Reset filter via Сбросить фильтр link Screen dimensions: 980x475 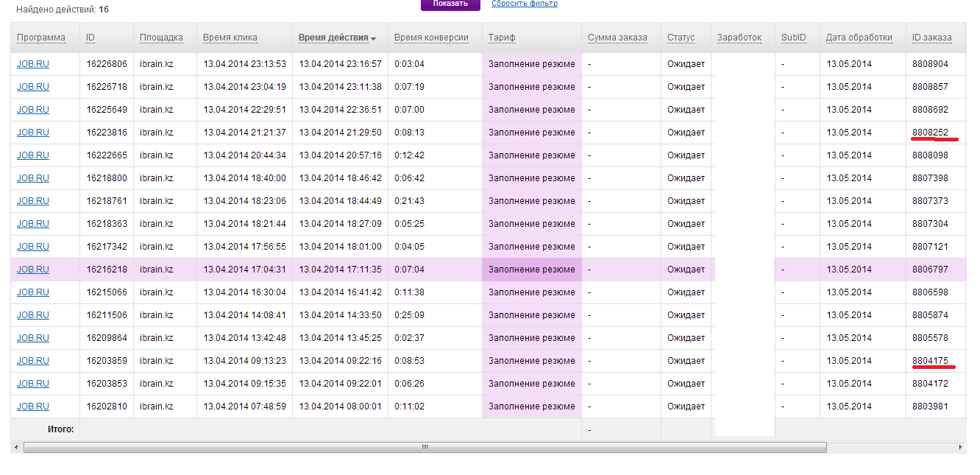click(525, 4)
